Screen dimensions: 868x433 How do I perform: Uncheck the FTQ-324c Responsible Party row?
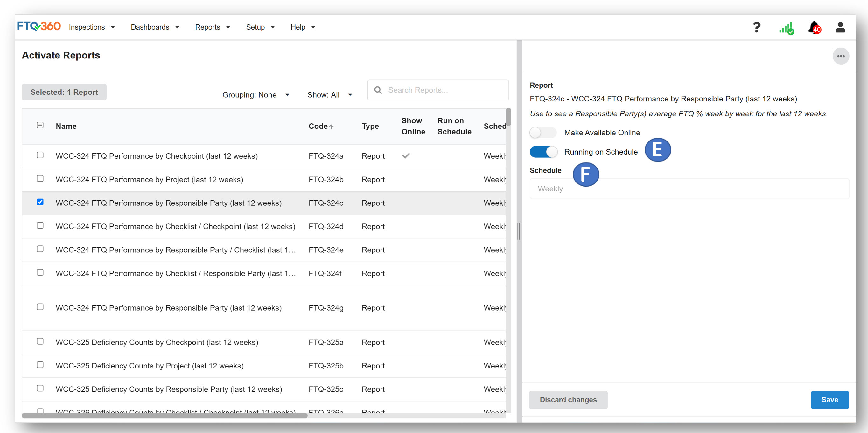(40, 202)
